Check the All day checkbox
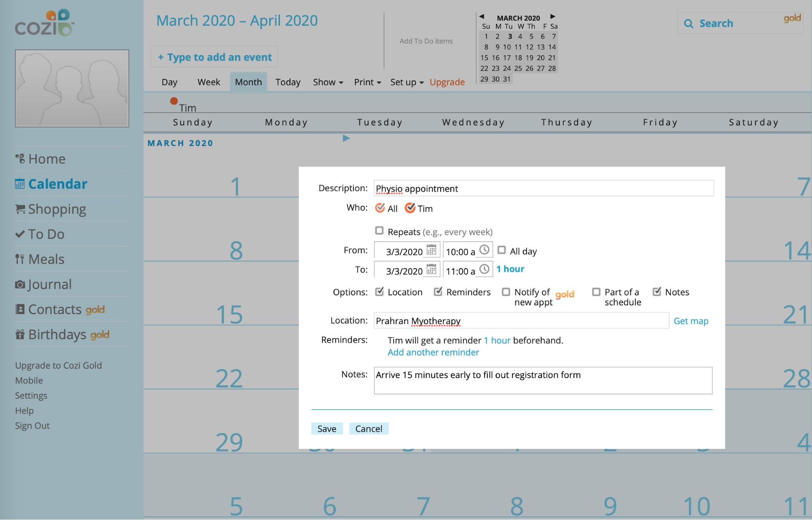812x520 pixels. coord(502,250)
